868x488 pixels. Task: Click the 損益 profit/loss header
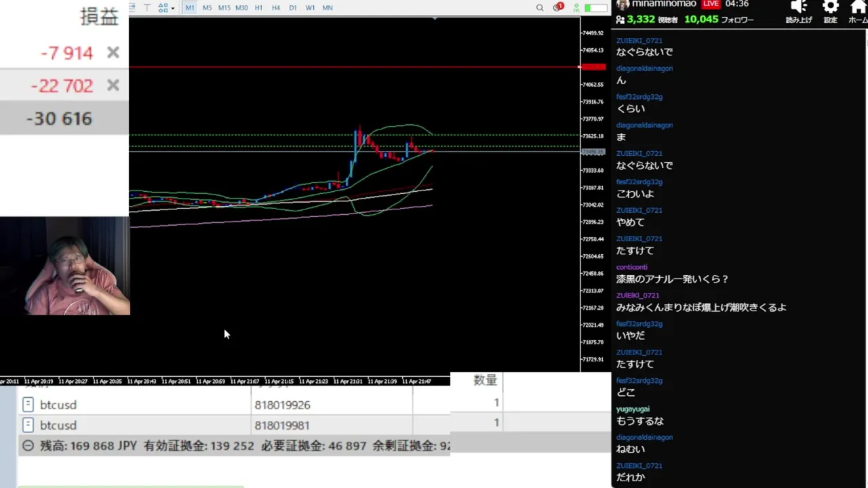coord(99,17)
